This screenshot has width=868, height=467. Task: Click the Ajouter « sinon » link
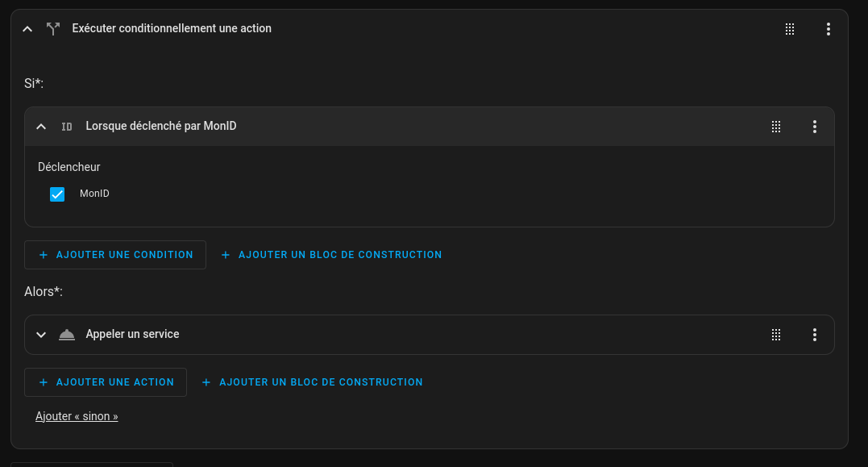coord(77,416)
